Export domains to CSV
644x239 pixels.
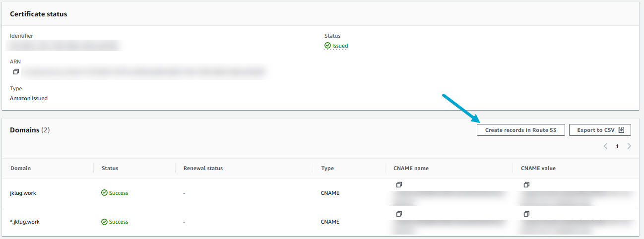(x=600, y=130)
